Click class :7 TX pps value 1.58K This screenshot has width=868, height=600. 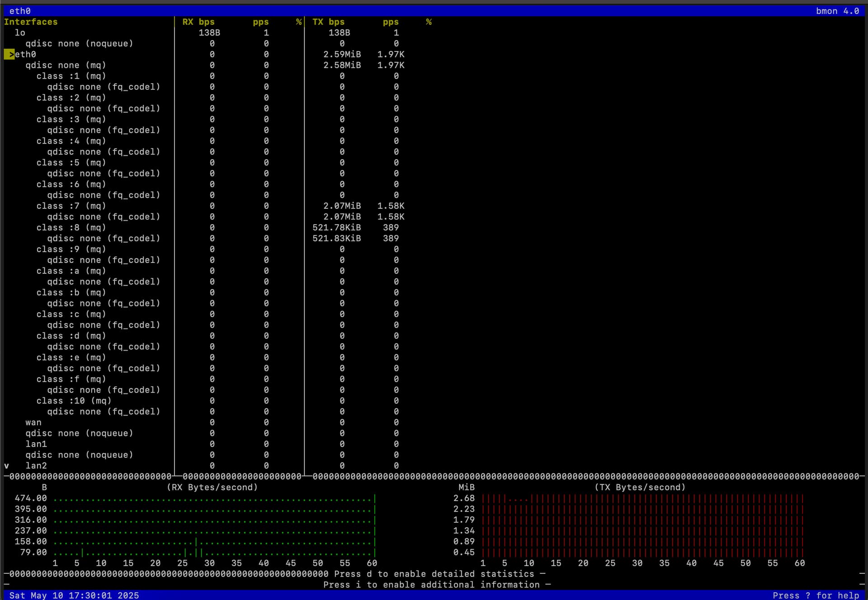(391, 206)
